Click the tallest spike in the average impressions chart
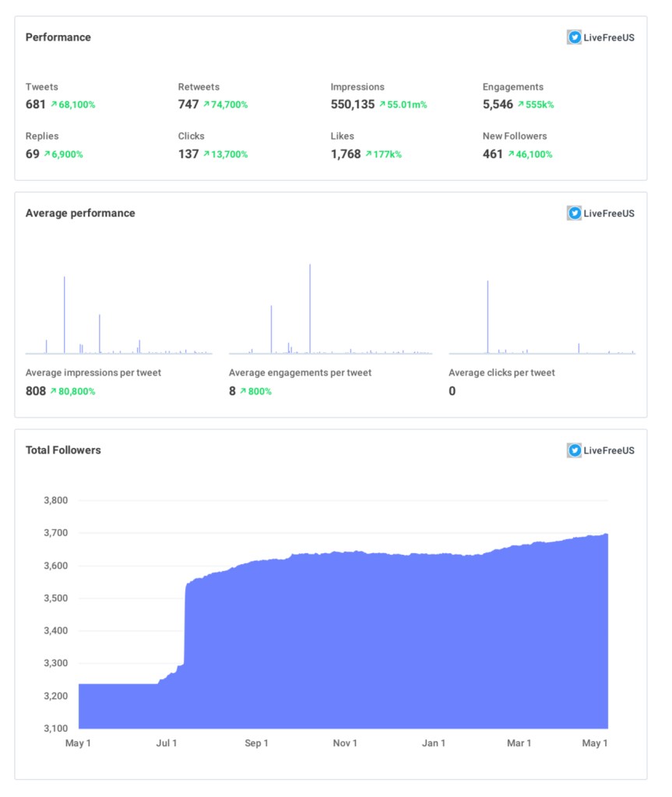Viewport: 672px width, 797px height. click(x=65, y=312)
